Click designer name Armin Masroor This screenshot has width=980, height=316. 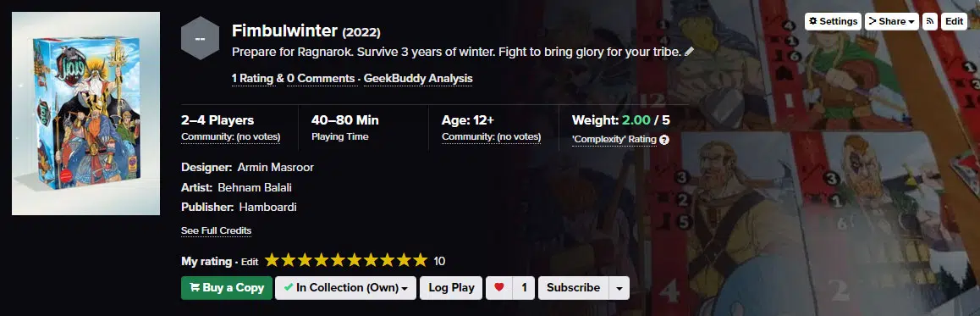point(276,168)
